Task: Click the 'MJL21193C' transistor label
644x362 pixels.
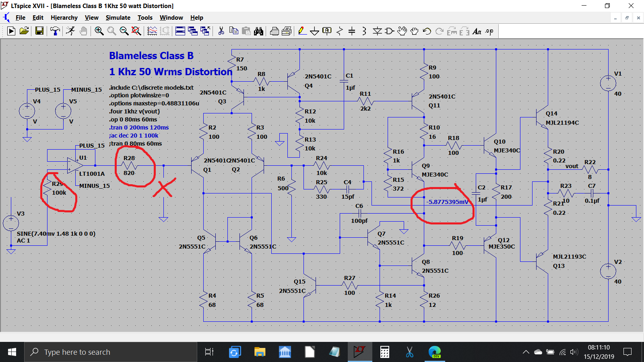Action: 570,257
